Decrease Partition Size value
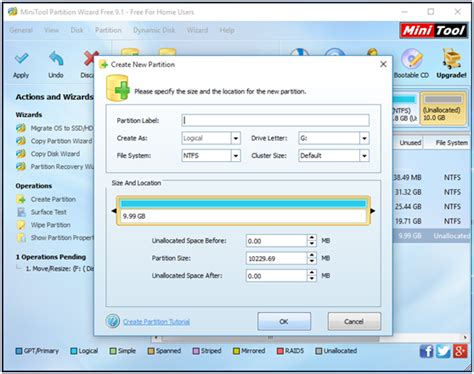Screen dimensions: 474x374 click(312, 261)
